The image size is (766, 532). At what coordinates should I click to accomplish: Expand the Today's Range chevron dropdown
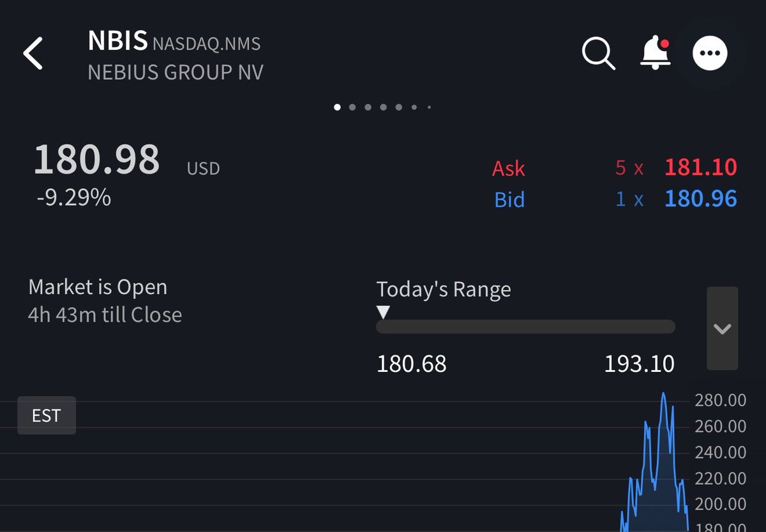pyautogui.click(x=722, y=329)
